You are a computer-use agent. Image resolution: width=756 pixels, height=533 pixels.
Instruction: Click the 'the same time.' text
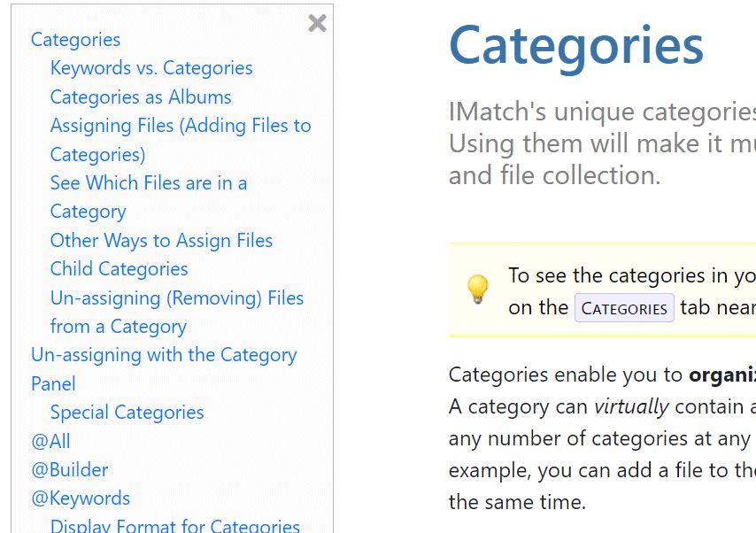click(x=517, y=502)
